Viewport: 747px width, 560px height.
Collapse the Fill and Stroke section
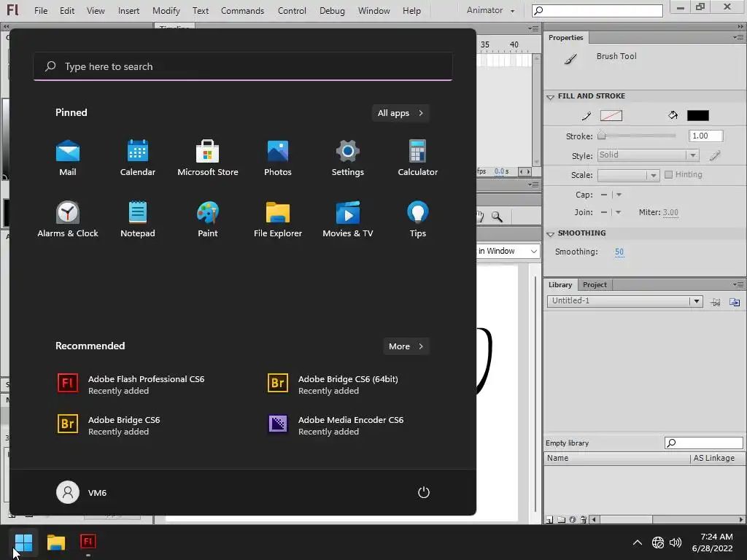[551, 97]
